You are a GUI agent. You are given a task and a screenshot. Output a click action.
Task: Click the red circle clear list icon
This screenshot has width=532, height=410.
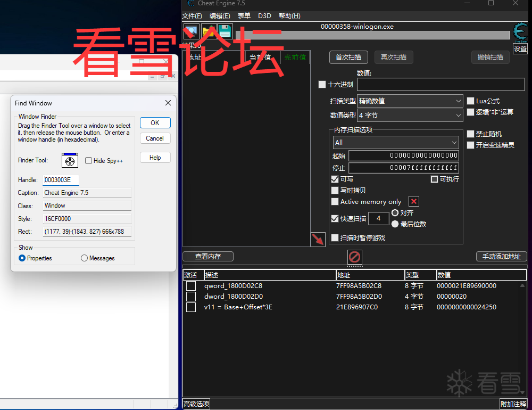354,257
